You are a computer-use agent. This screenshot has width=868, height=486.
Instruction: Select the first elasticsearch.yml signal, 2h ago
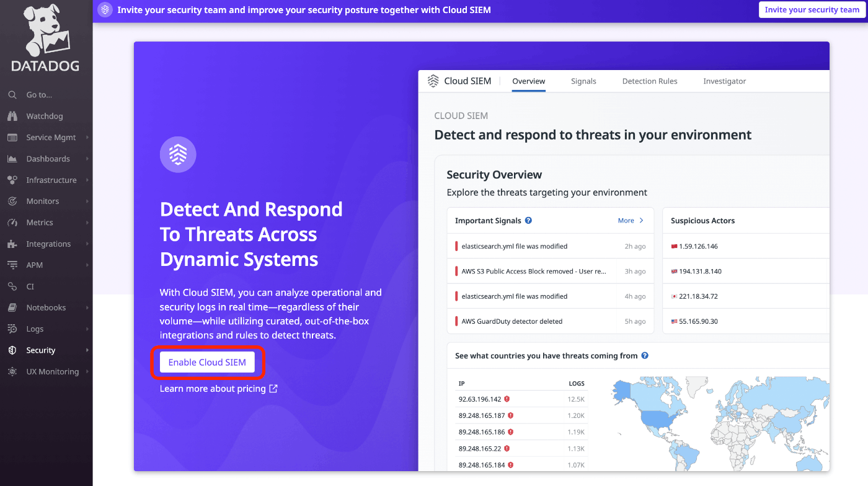point(550,246)
